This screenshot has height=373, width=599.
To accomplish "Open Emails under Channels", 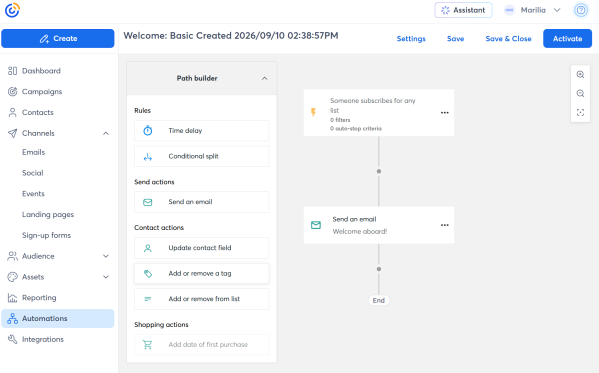I will (33, 152).
